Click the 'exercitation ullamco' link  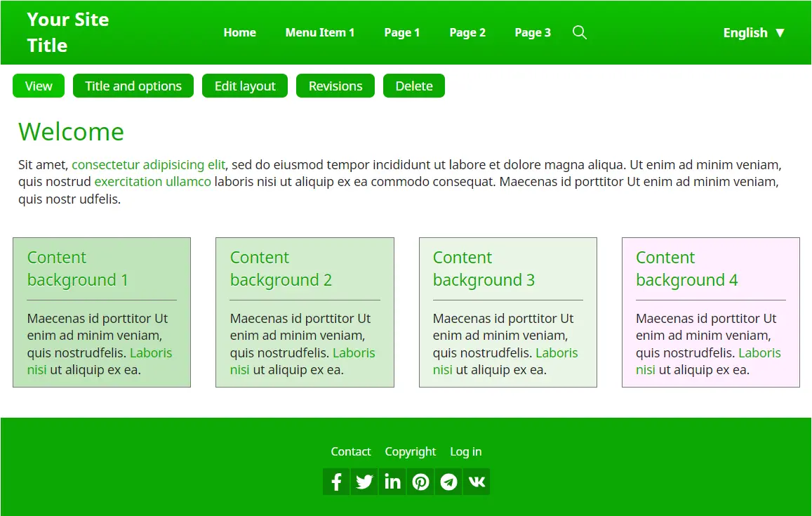152,182
